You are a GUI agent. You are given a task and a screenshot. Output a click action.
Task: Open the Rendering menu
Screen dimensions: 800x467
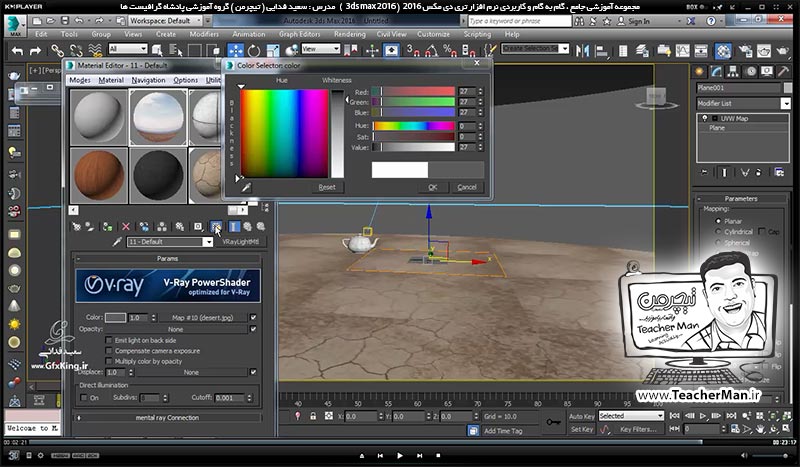click(349, 34)
